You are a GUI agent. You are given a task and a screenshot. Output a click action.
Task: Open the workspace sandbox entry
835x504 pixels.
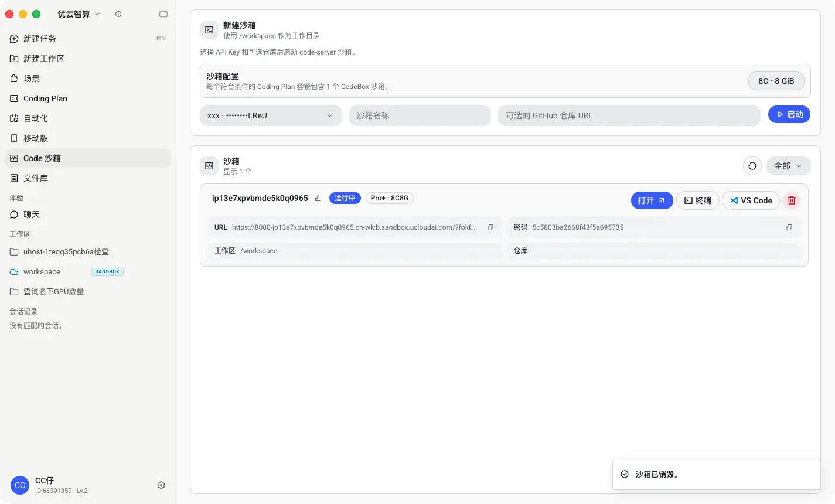tap(88, 272)
